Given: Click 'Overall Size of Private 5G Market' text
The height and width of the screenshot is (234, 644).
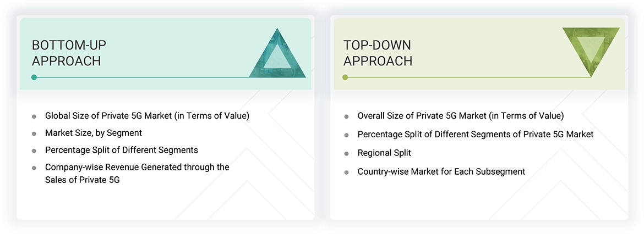Looking at the screenshot, I should pyautogui.click(x=460, y=116).
